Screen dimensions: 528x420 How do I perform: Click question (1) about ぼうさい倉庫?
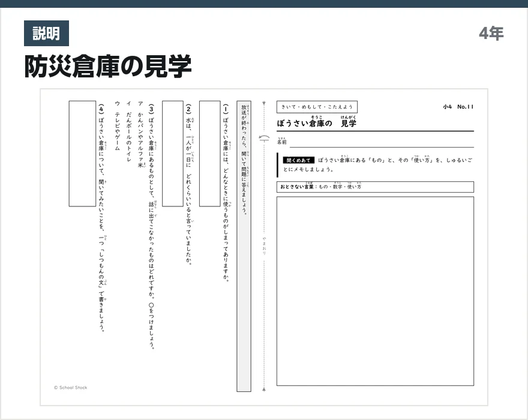(226, 193)
